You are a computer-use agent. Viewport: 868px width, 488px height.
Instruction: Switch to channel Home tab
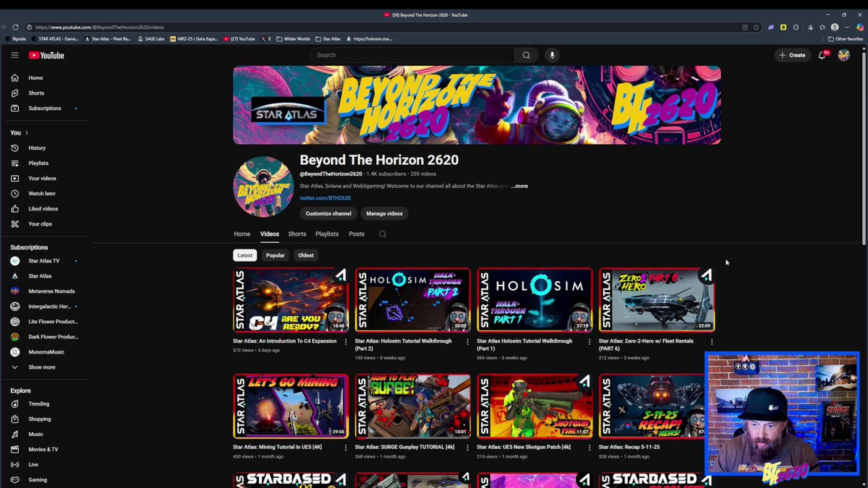(242, 234)
